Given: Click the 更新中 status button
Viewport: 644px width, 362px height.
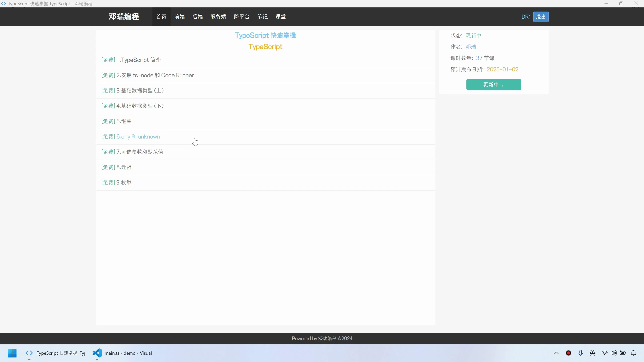Looking at the screenshot, I should [x=494, y=84].
